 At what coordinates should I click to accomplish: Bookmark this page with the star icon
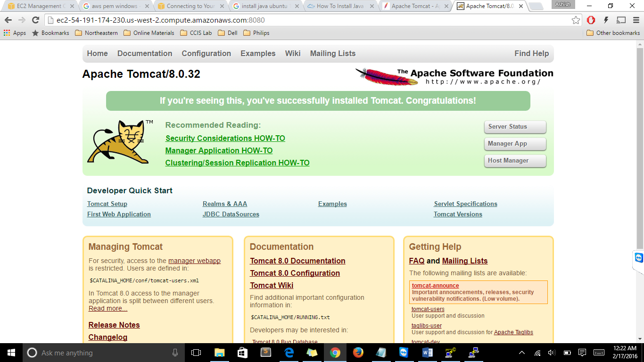click(576, 20)
